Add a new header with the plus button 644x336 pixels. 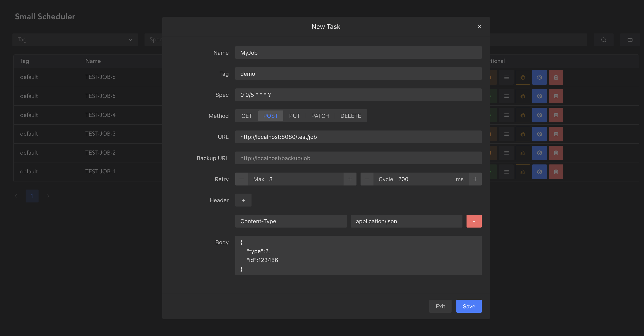tap(243, 200)
